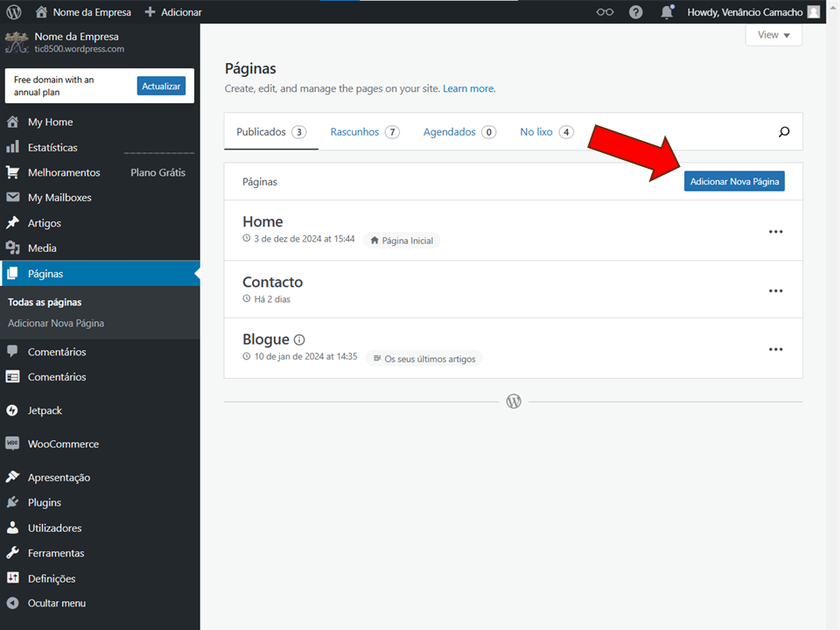Open the options menu for Blogue page
Image resolution: width=840 pixels, height=630 pixels.
(775, 349)
